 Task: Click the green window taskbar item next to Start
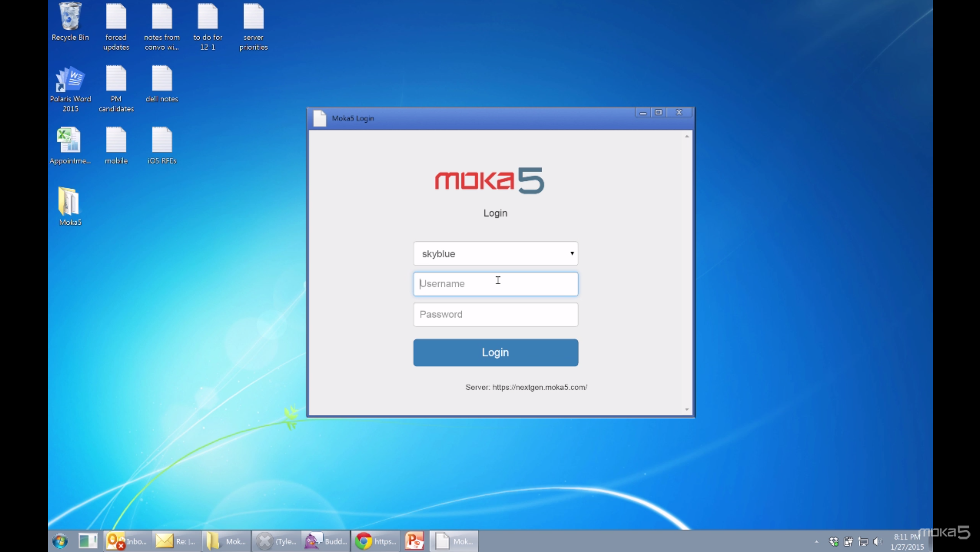(x=88, y=541)
